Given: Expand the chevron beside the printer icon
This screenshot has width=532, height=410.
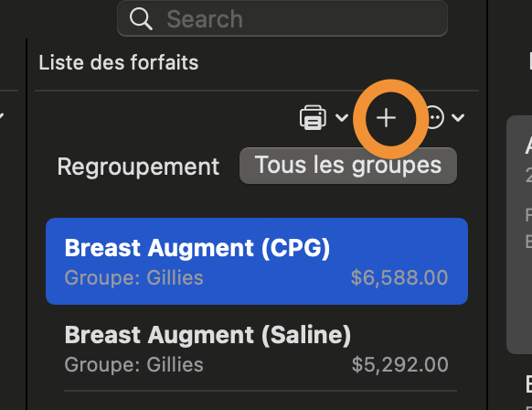Looking at the screenshot, I should click(x=342, y=118).
